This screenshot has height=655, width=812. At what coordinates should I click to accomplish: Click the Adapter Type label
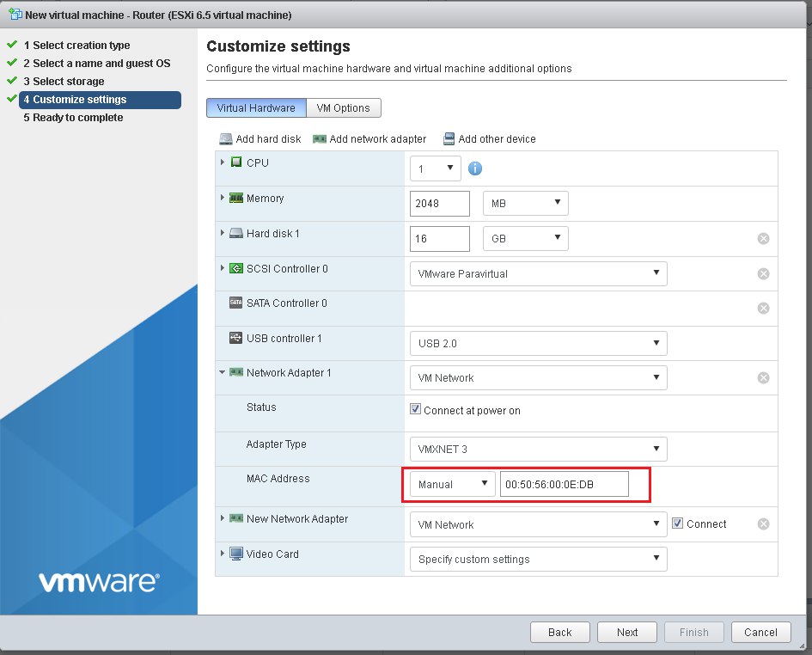(x=277, y=444)
